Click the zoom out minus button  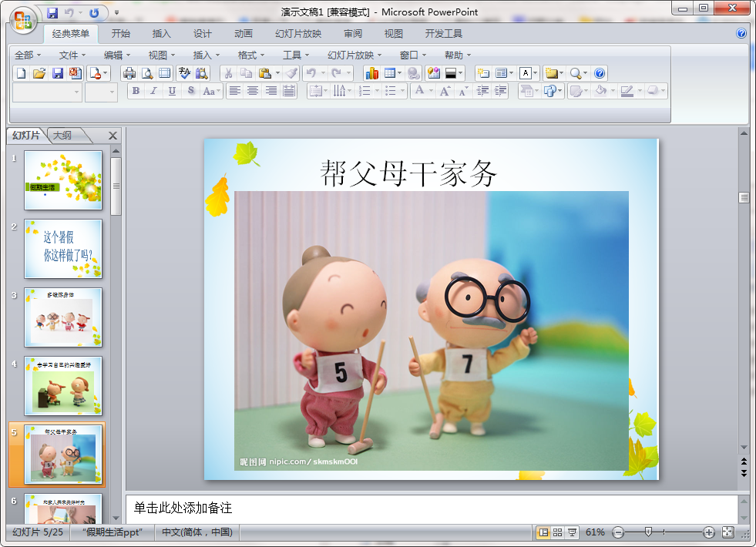(618, 532)
